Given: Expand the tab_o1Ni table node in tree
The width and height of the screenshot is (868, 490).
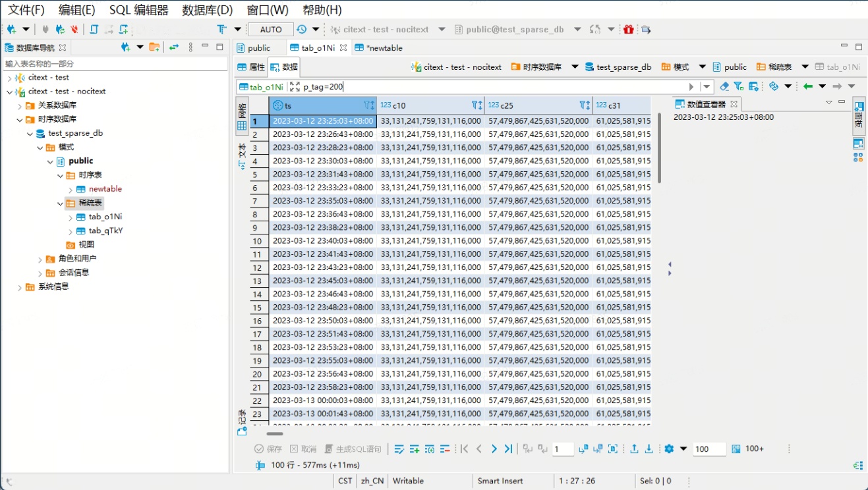Looking at the screenshot, I should pos(71,217).
